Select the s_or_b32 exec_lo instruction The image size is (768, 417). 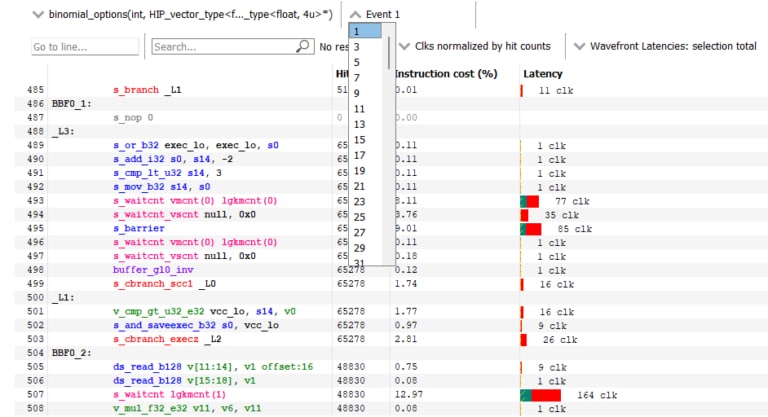[195, 145]
